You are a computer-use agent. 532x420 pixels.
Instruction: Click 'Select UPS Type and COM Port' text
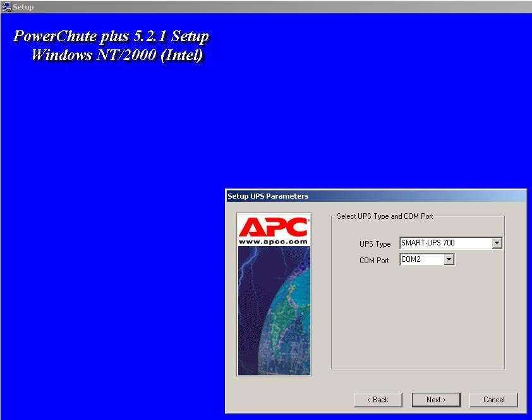pos(385,216)
